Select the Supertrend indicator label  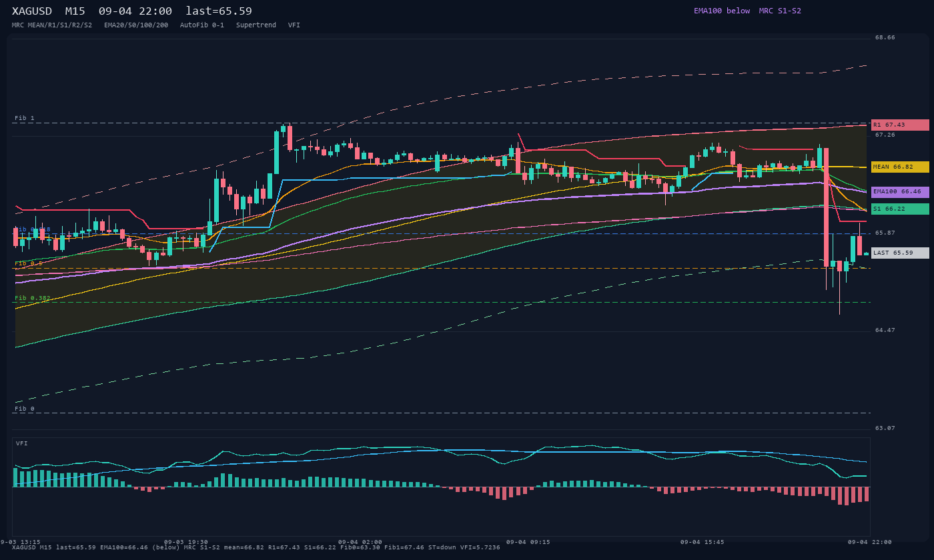click(x=256, y=25)
